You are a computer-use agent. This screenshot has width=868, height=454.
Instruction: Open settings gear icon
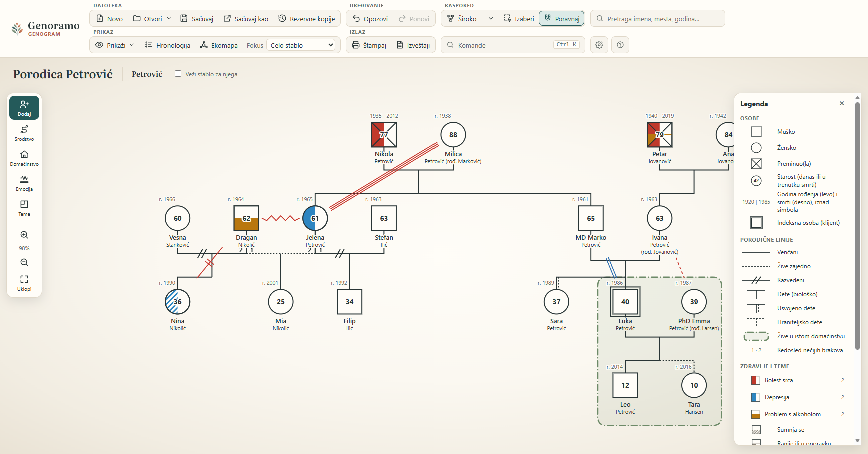tap(599, 45)
